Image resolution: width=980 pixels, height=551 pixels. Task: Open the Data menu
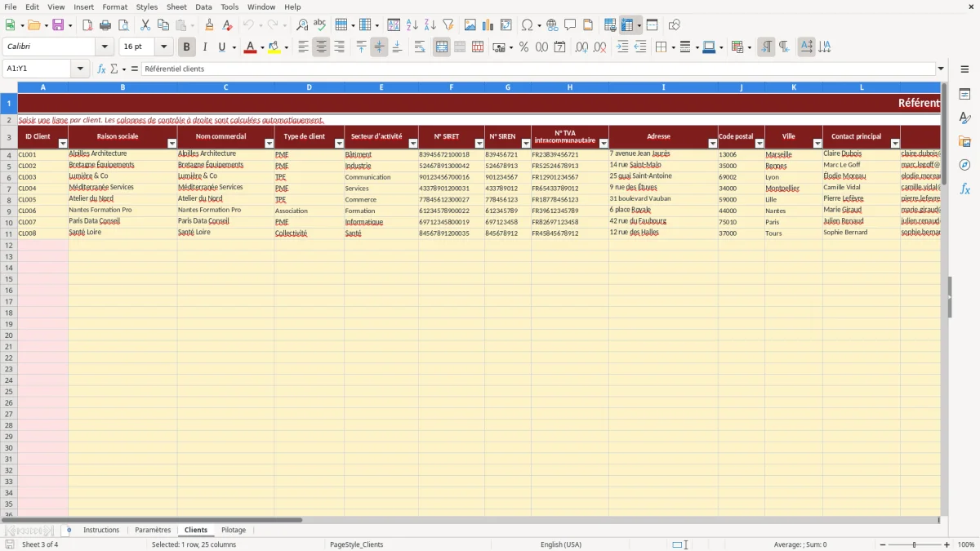[203, 7]
